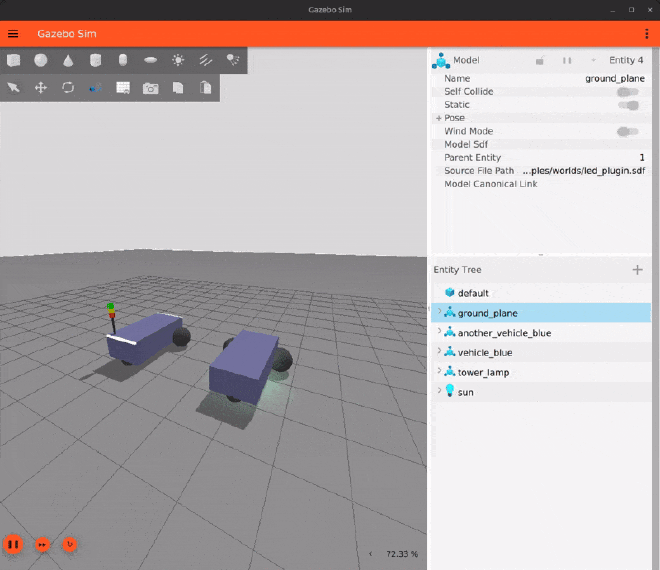Viewport: 660px width, 570px height.
Task: Add a point light source
Action: pos(178,60)
